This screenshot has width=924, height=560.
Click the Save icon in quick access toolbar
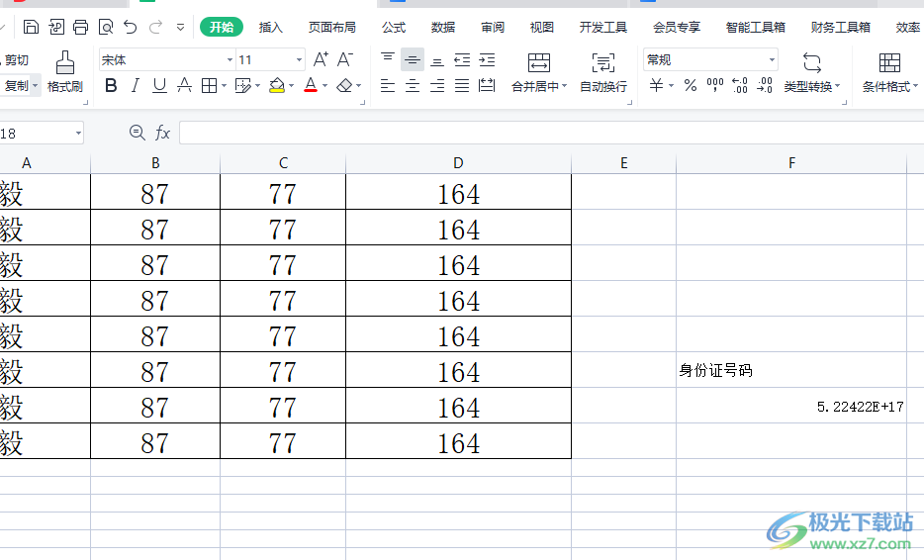click(31, 27)
